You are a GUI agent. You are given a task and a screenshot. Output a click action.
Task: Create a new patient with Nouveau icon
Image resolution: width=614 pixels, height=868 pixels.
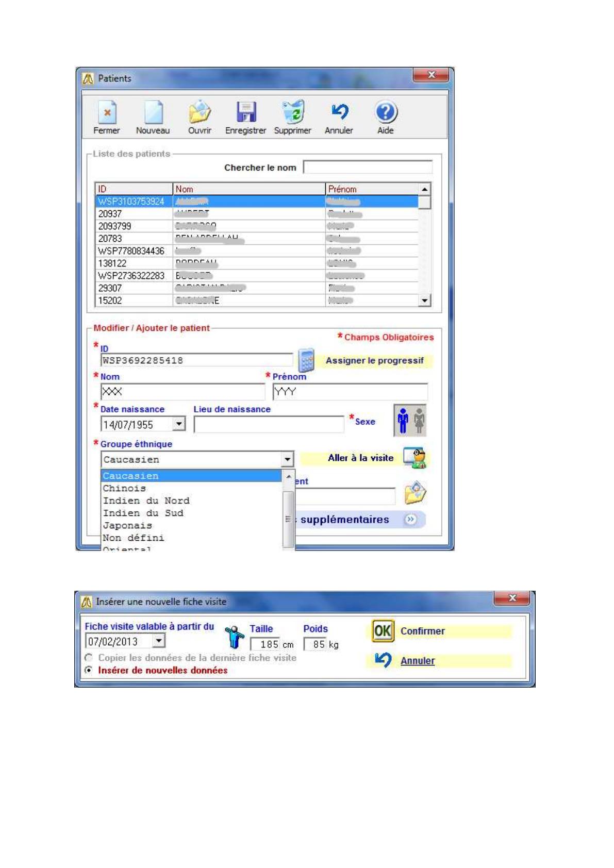[x=153, y=113]
